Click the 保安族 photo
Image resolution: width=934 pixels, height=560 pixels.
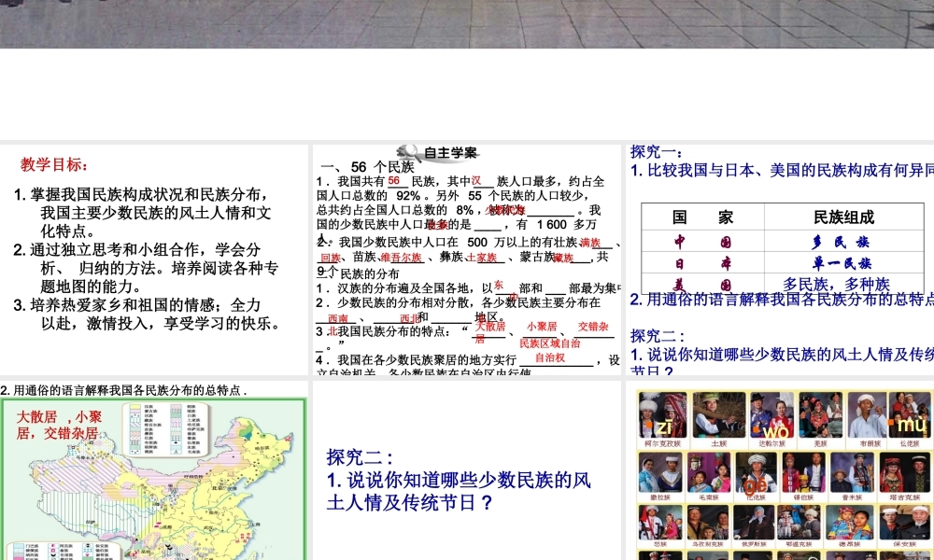click(x=905, y=523)
